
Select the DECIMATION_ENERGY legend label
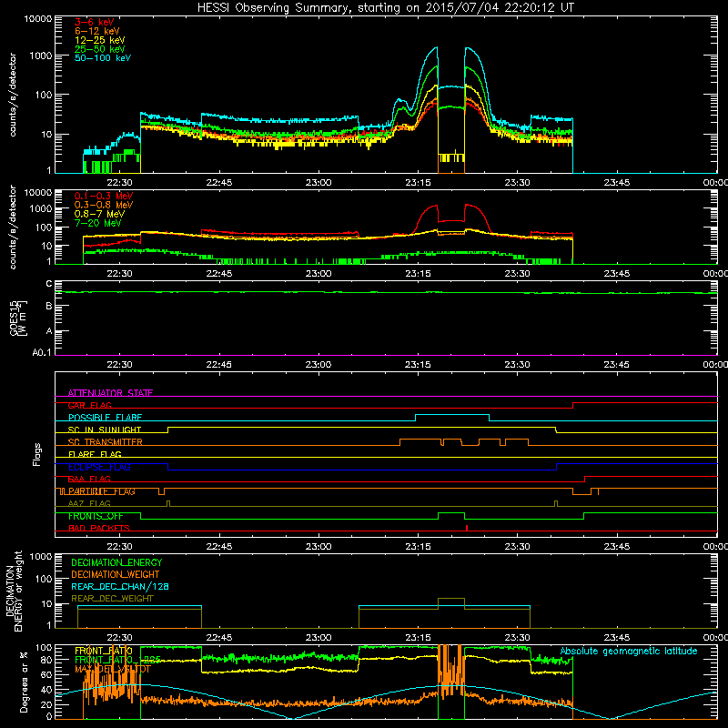(x=116, y=562)
